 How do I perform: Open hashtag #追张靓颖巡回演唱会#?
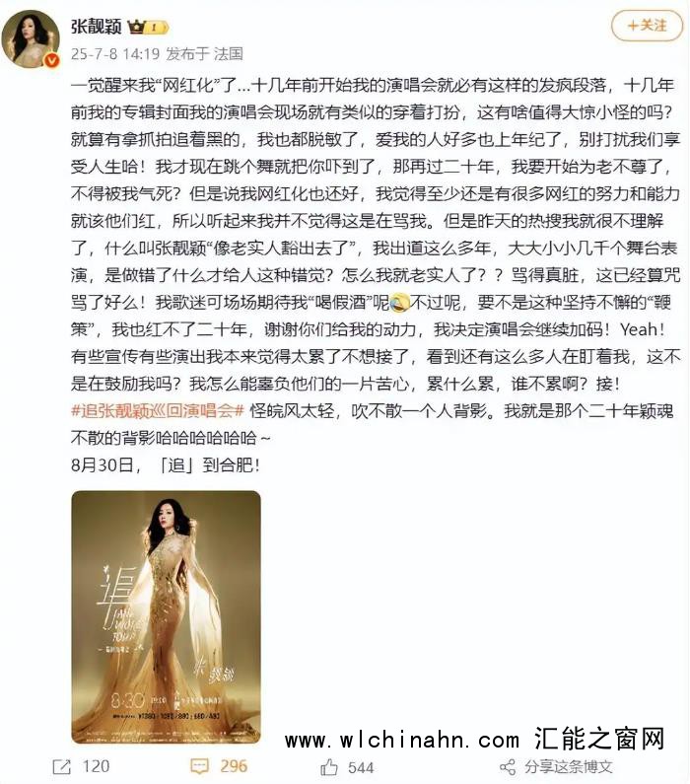point(158,411)
